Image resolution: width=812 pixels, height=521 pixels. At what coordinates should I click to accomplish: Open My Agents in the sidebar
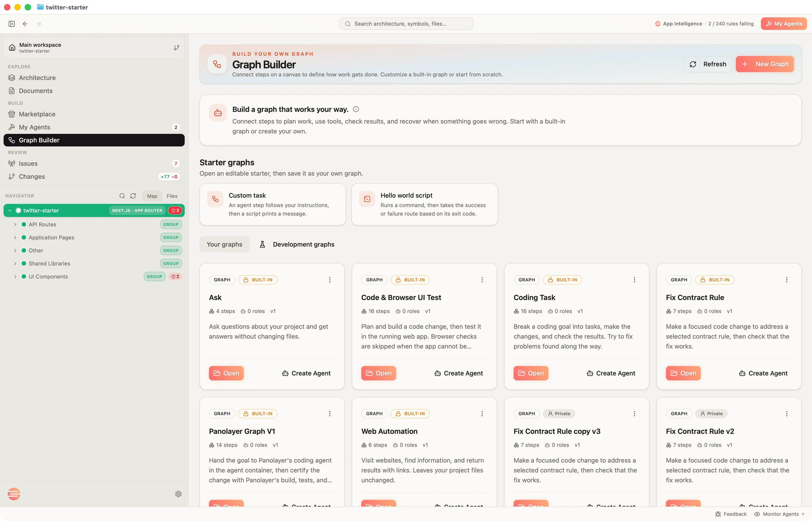pos(94,127)
